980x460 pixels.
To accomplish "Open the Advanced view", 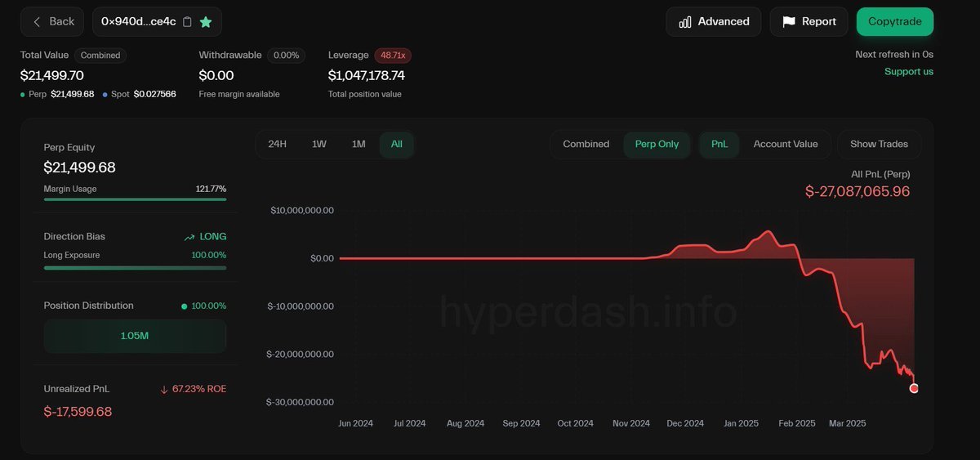I will coord(714,21).
